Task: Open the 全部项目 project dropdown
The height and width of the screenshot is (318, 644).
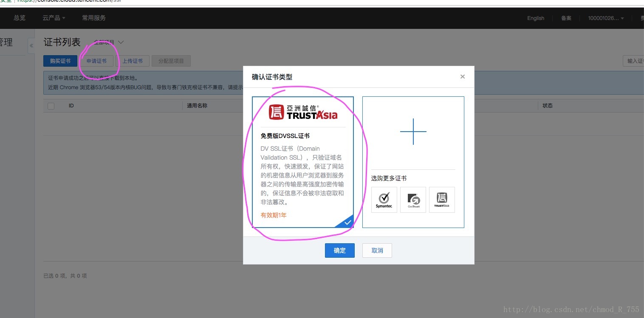Action: coord(108,42)
